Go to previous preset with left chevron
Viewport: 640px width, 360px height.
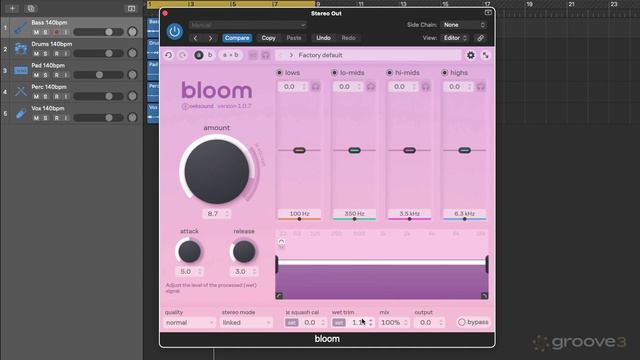point(196,38)
